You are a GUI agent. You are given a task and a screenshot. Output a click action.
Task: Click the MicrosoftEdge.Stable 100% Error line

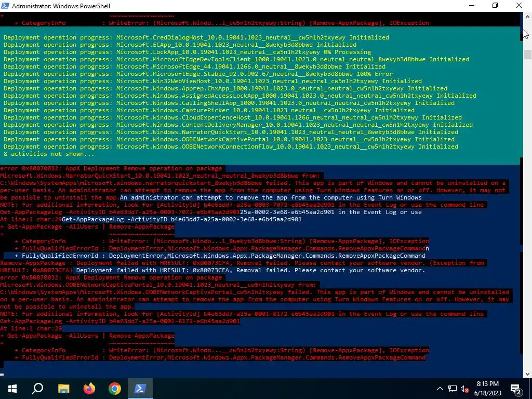pos(198,74)
